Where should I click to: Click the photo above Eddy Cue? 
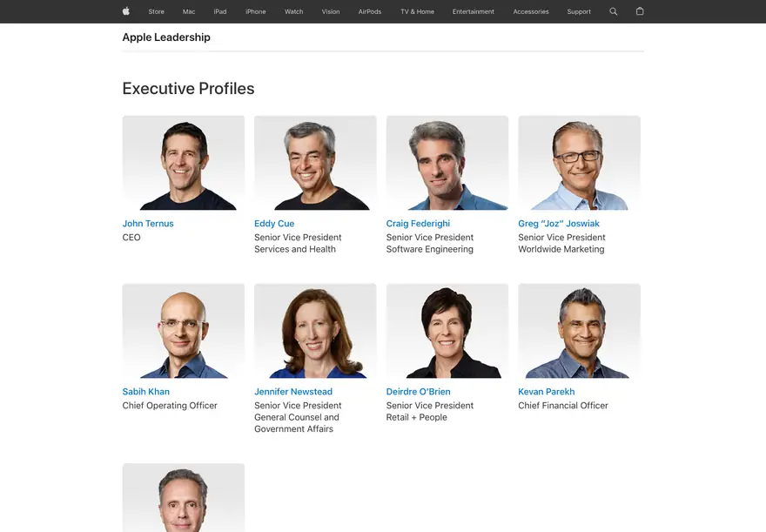click(x=315, y=163)
